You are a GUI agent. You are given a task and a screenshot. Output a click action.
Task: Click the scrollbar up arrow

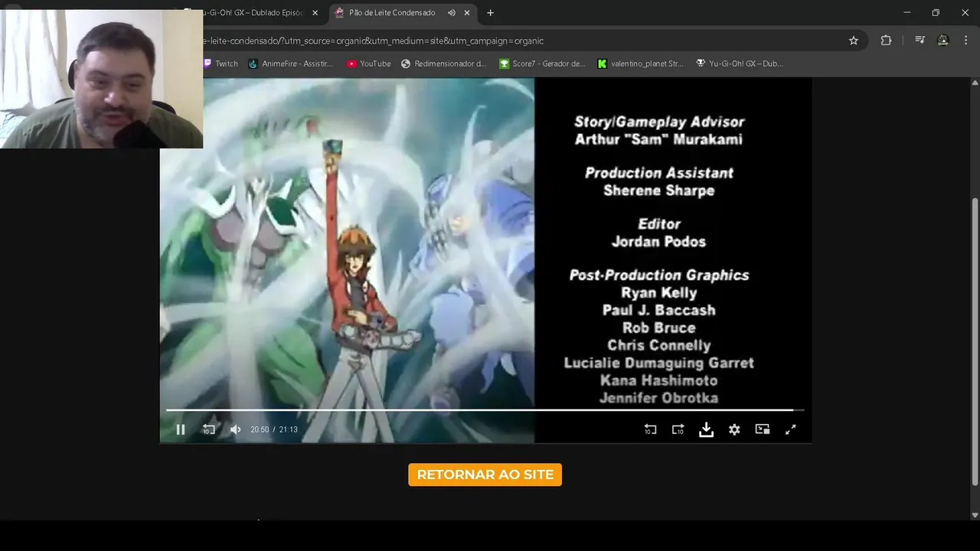point(975,82)
